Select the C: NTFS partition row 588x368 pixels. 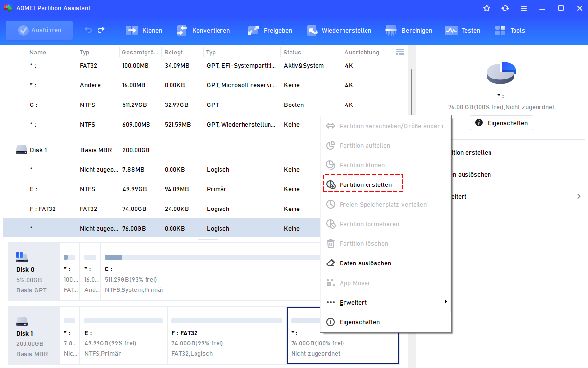pos(205,105)
